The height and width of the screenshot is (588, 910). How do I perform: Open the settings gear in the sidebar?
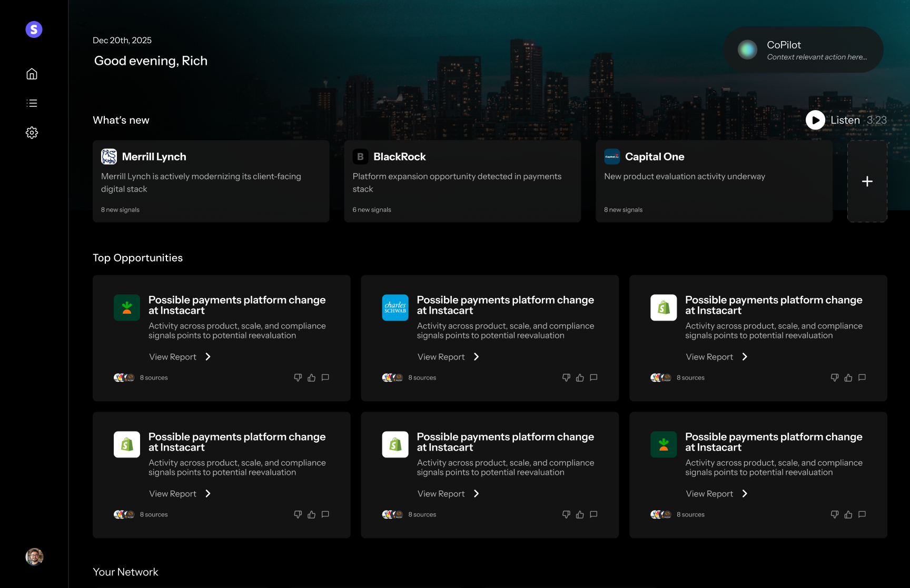tap(32, 133)
